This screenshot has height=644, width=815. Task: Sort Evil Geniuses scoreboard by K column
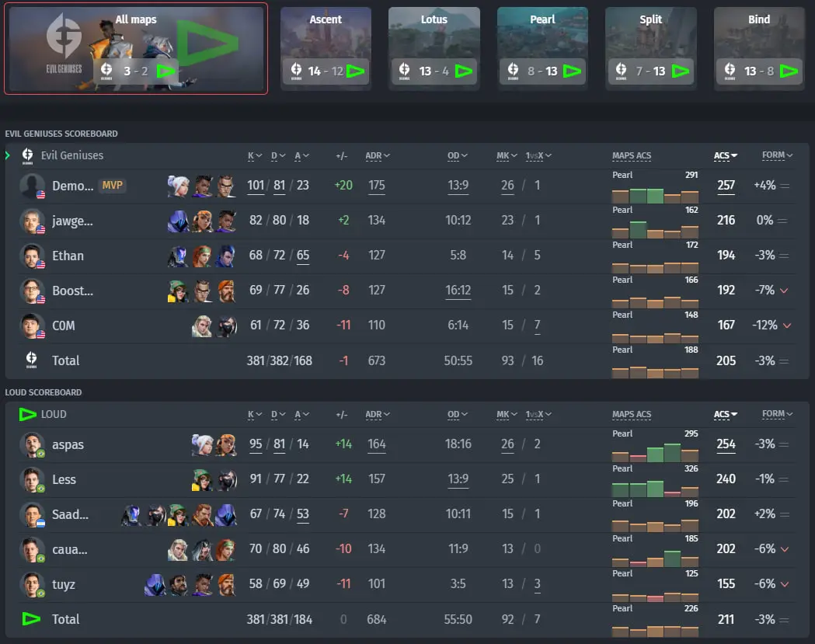(255, 156)
